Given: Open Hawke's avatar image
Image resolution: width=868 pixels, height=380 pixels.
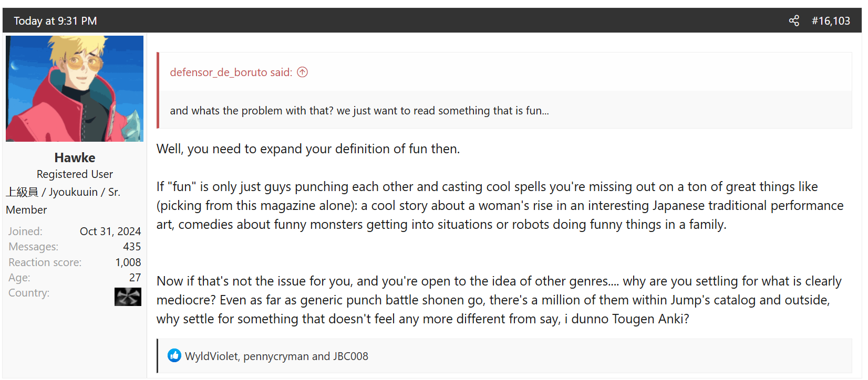Looking at the screenshot, I should [75, 89].
